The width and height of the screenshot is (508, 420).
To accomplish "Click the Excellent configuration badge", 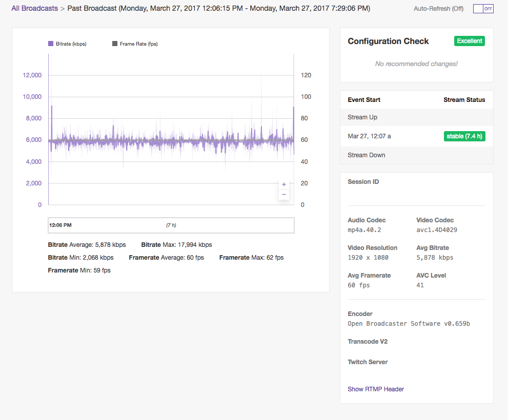I will pos(469,41).
